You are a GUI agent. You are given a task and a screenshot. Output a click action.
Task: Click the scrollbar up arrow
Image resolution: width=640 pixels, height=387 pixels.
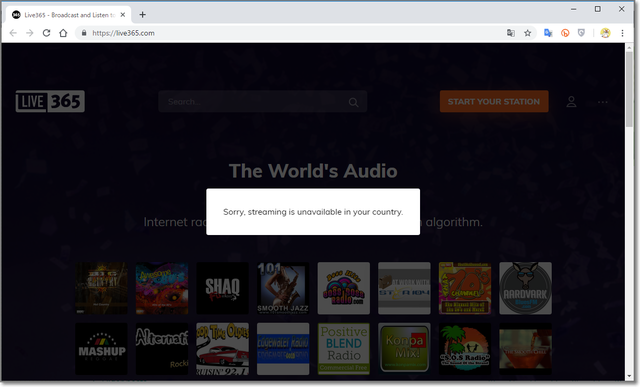(629, 47)
